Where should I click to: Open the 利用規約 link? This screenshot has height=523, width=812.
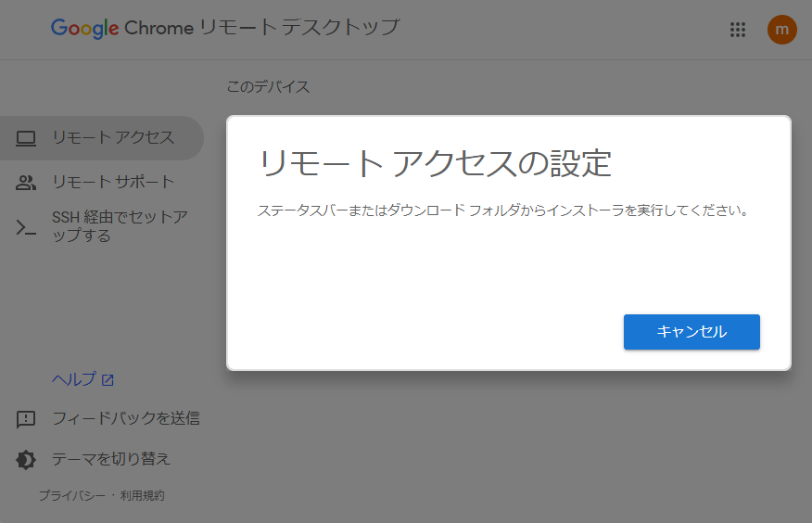(143, 495)
